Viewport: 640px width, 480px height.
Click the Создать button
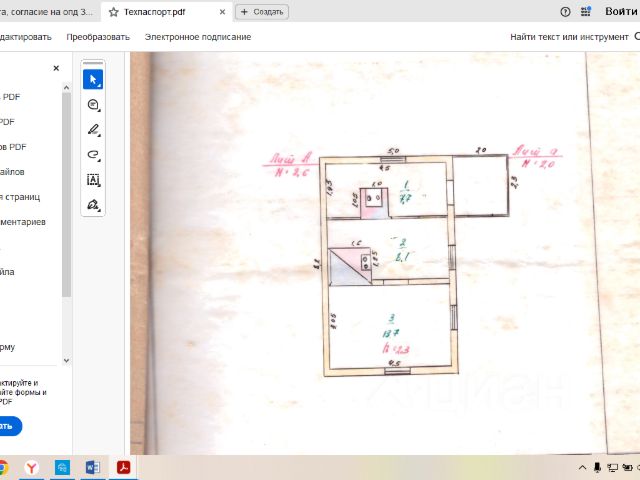click(x=262, y=12)
